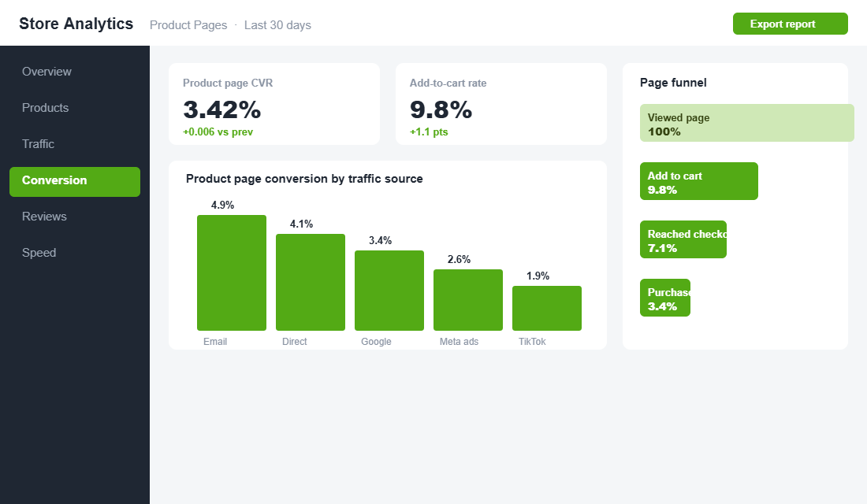Image resolution: width=867 pixels, height=504 pixels.
Task: Select the Conversion sidebar item
Action: pyautogui.click(x=75, y=181)
